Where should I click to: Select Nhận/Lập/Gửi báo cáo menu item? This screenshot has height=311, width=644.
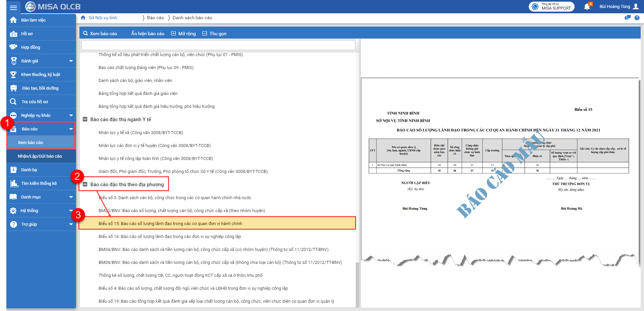[x=40, y=156]
